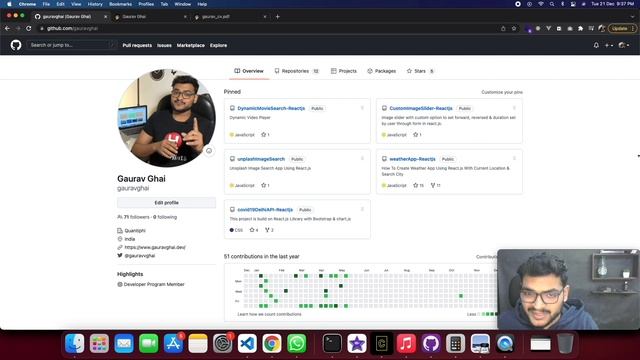The image size is (640, 360).
Task: Click the drag handle on CustomImageSlider-Reactjs card
Action: (x=514, y=108)
